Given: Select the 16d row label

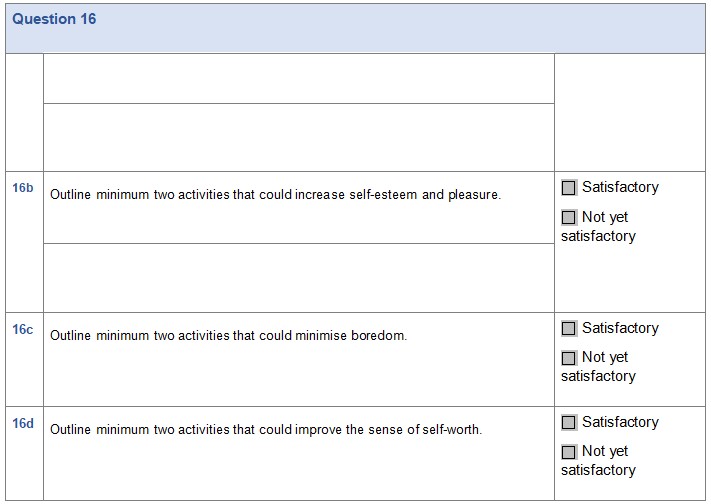Looking at the screenshot, I should [23, 423].
